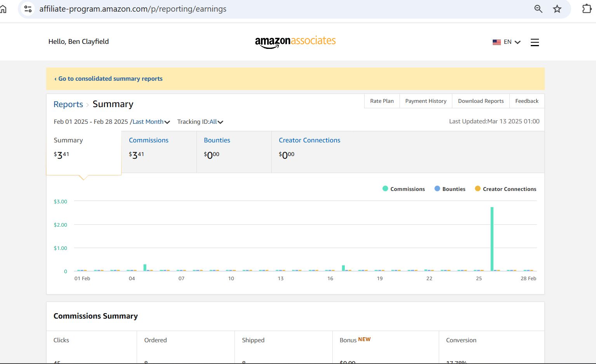Click the $2.00 y-axis label

60,225
